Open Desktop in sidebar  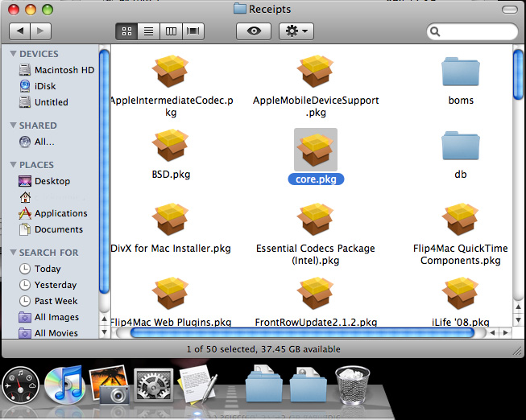tap(44, 181)
